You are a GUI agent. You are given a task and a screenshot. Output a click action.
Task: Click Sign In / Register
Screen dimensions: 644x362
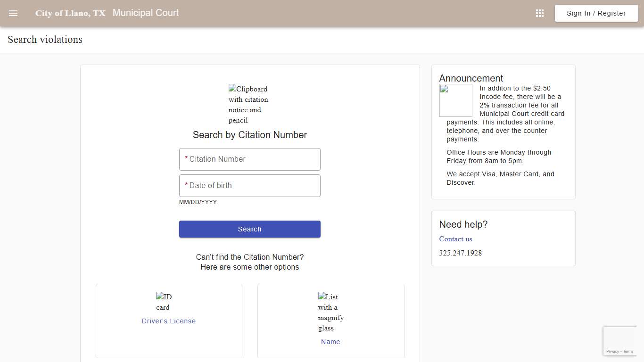596,13
